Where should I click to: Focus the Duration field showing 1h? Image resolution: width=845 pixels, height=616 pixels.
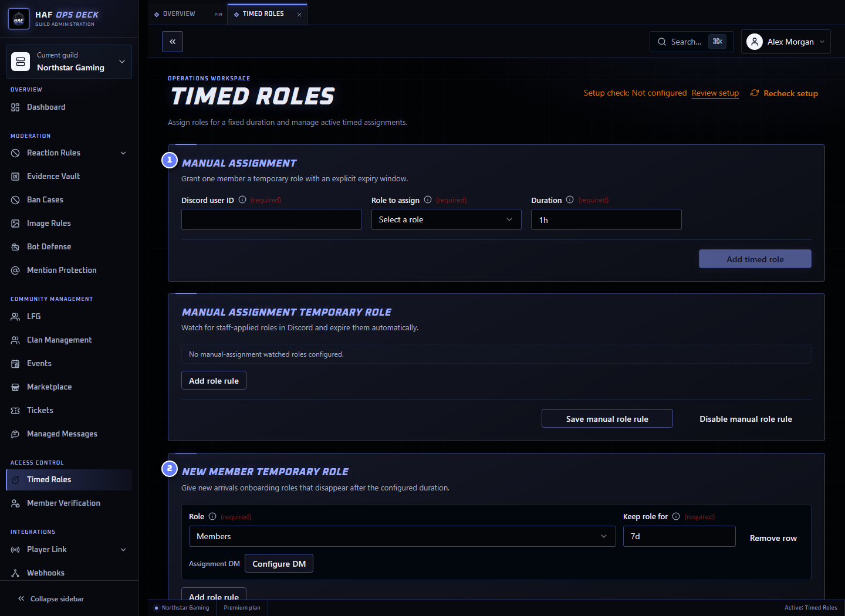tap(606, 219)
